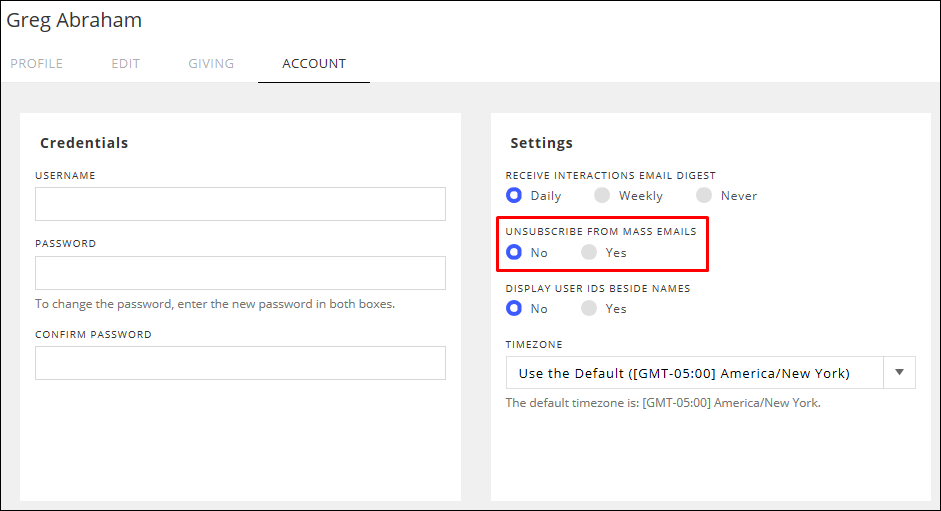Set interactions email digest to Daily

[x=515, y=196]
